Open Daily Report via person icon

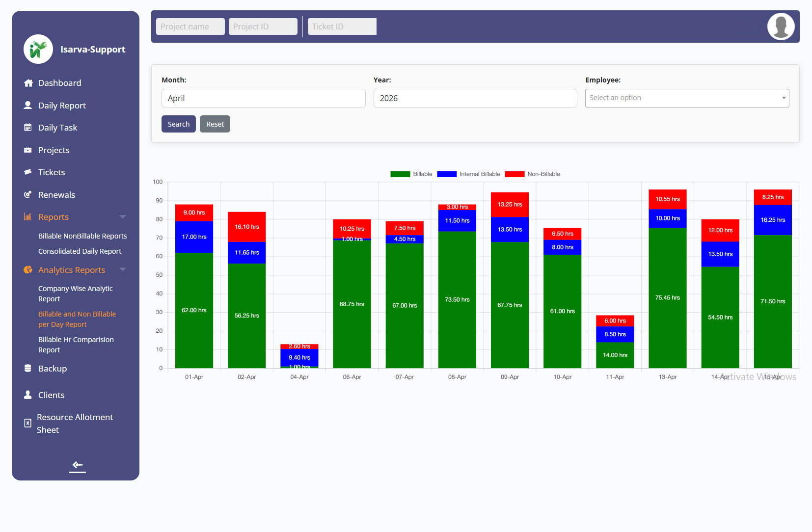(28, 105)
